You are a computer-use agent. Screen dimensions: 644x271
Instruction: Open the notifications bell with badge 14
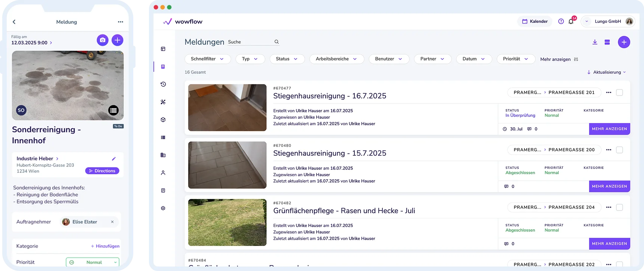[x=572, y=21]
